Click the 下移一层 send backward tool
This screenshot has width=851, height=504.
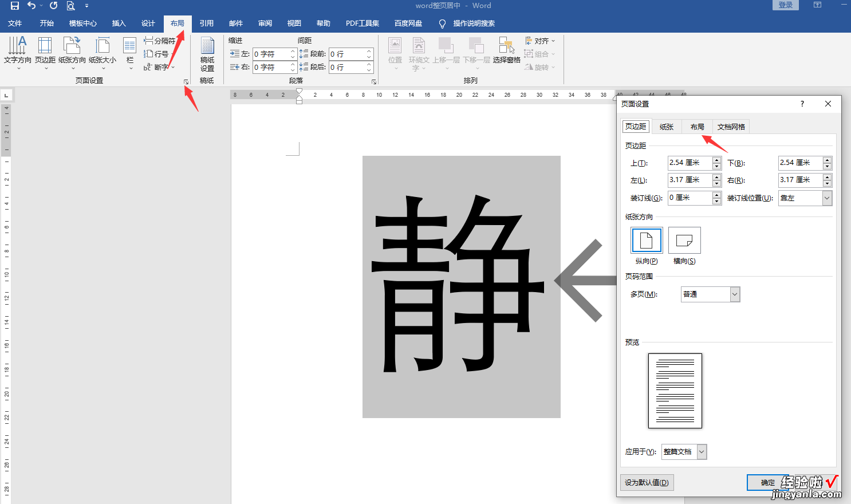pyautogui.click(x=476, y=53)
